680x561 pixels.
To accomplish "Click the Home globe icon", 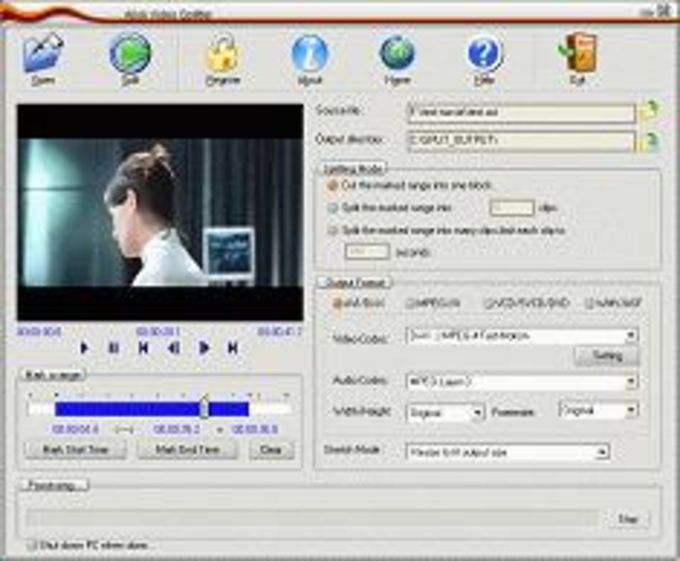I will point(397,58).
